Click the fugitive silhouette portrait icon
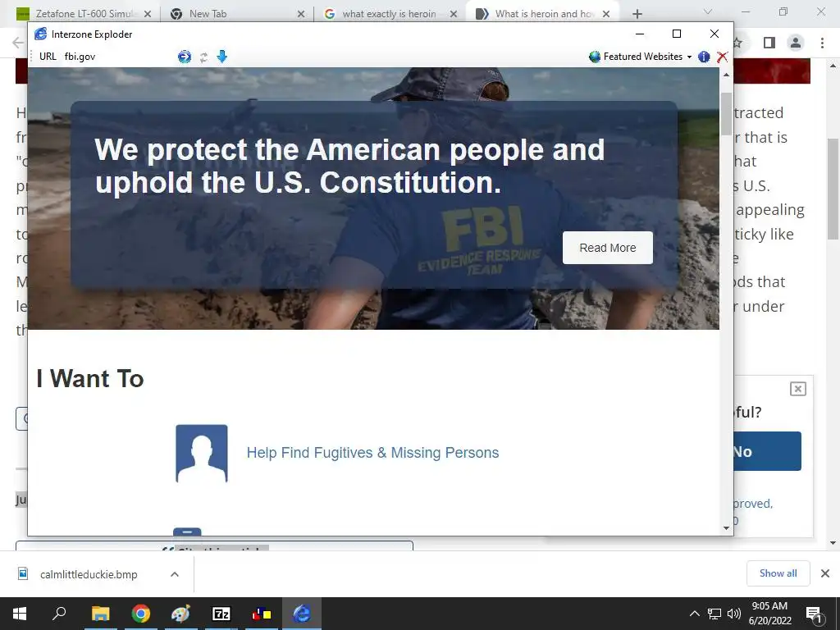This screenshot has height=630, width=840. click(202, 453)
